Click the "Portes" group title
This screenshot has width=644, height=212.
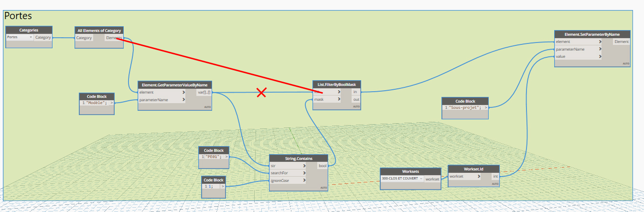click(x=18, y=15)
